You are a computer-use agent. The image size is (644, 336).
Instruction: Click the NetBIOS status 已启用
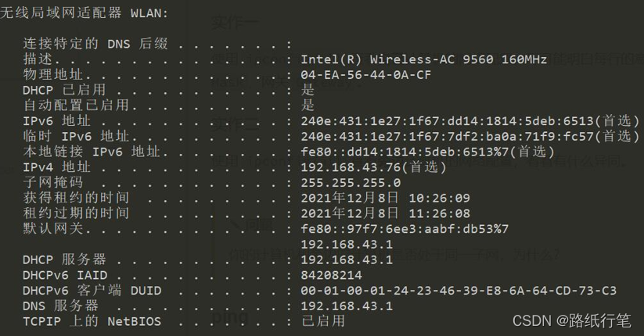pos(322,320)
